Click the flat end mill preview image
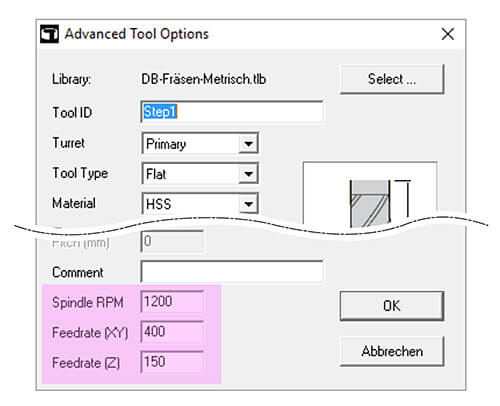This screenshot has width=500, height=406. pos(370,195)
